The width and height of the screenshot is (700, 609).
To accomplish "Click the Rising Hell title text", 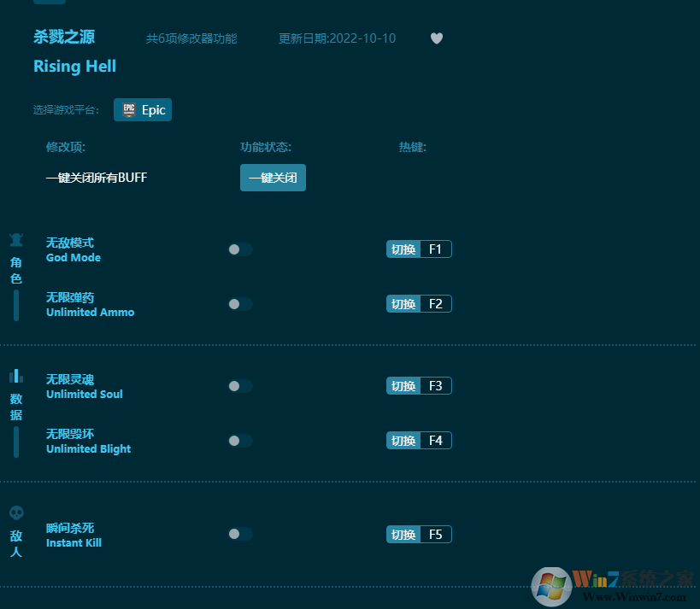I will click(x=74, y=67).
